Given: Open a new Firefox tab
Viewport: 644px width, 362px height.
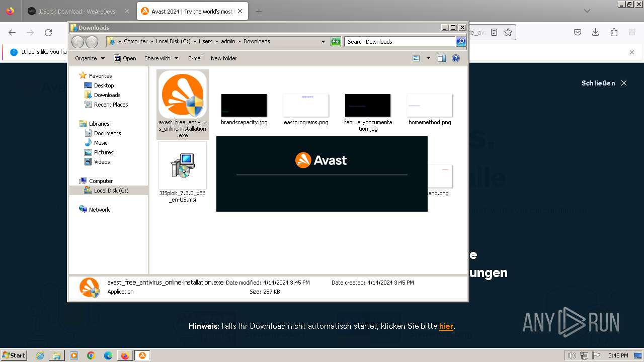Looking at the screenshot, I should (259, 11).
